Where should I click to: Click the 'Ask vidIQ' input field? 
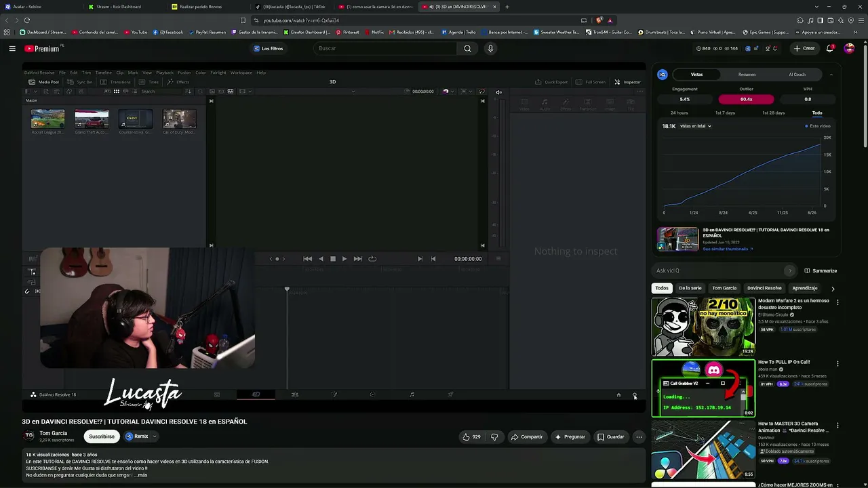pyautogui.click(x=723, y=270)
